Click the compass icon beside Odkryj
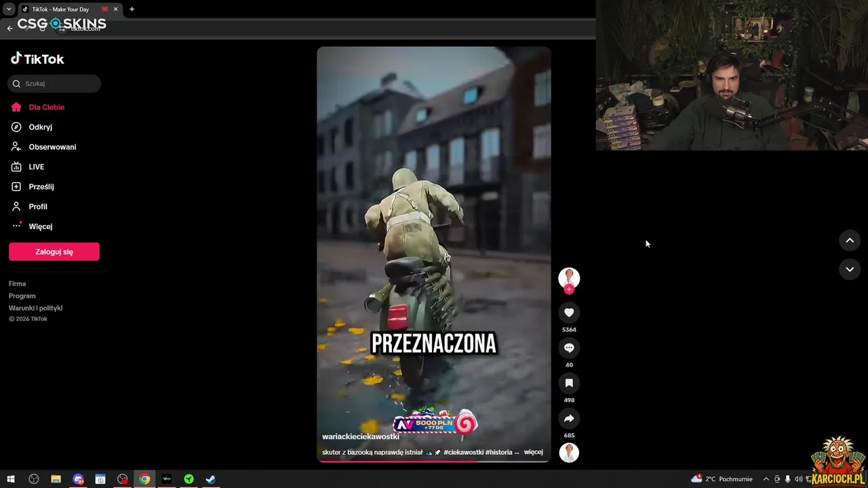The width and height of the screenshot is (868, 488). (x=16, y=127)
